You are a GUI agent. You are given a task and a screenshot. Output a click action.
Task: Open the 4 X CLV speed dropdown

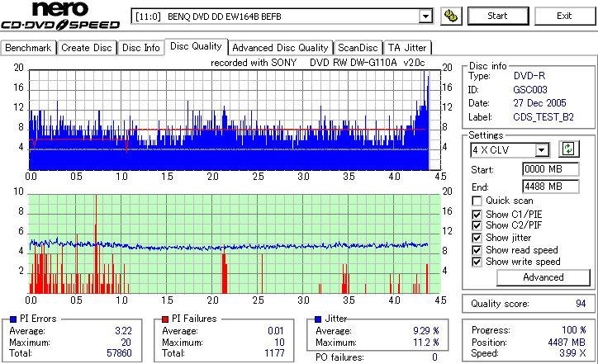(541, 150)
